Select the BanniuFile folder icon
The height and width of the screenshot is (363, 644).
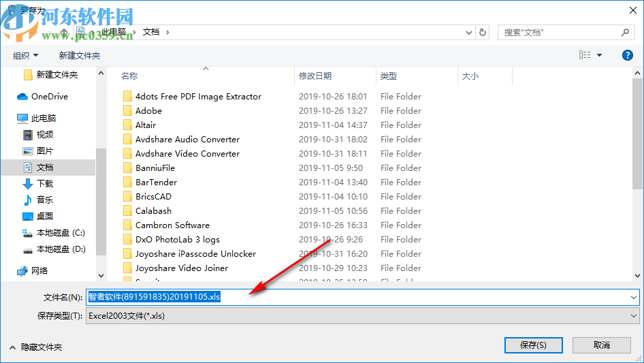(x=127, y=168)
